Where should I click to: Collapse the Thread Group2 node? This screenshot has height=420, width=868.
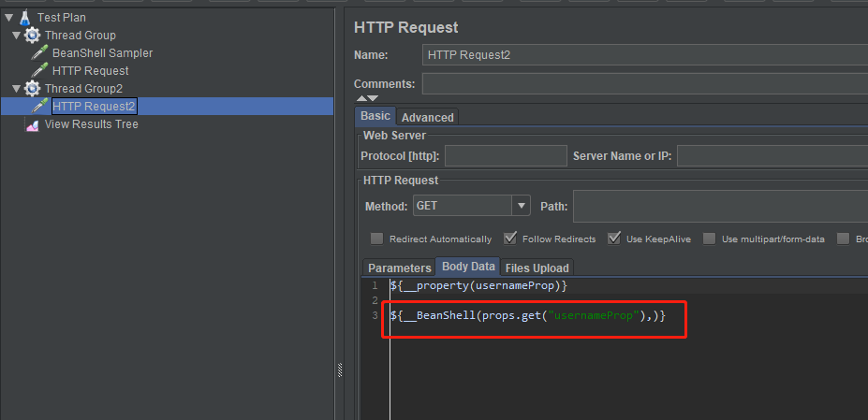point(17,89)
